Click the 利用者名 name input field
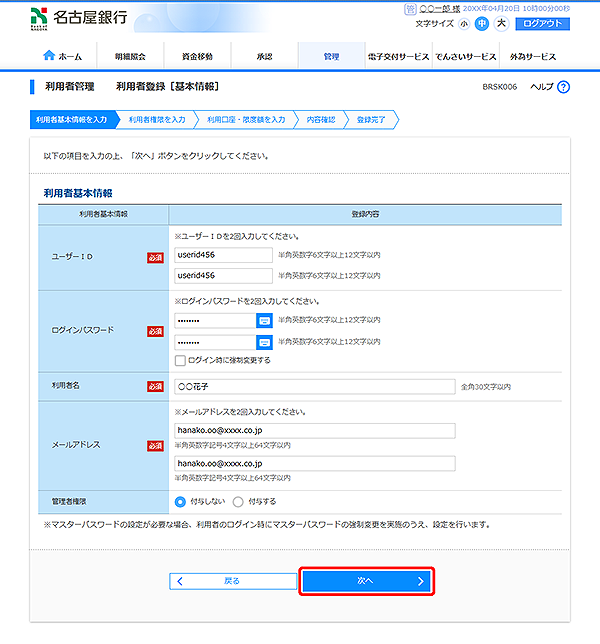The height and width of the screenshot is (644, 600). tap(314, 386)
